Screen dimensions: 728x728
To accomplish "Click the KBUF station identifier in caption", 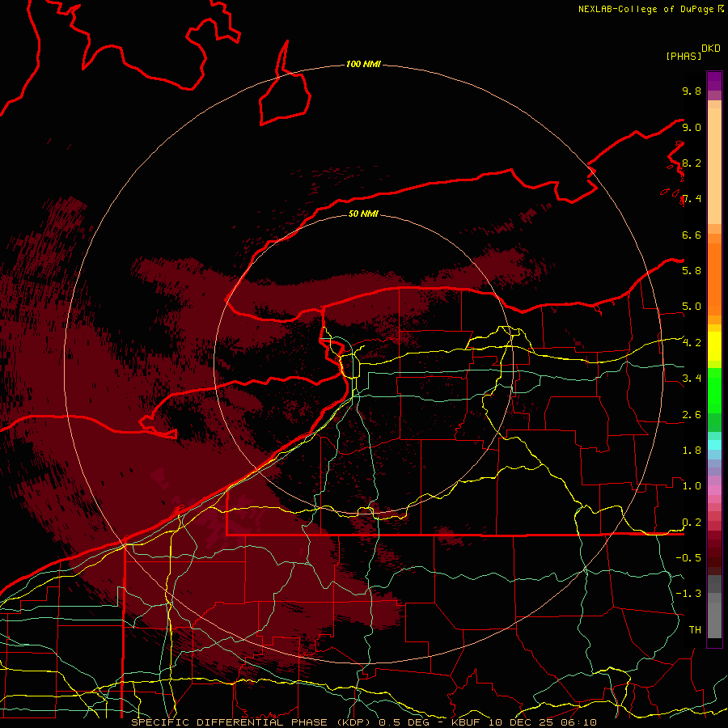I will click(466, 722).
